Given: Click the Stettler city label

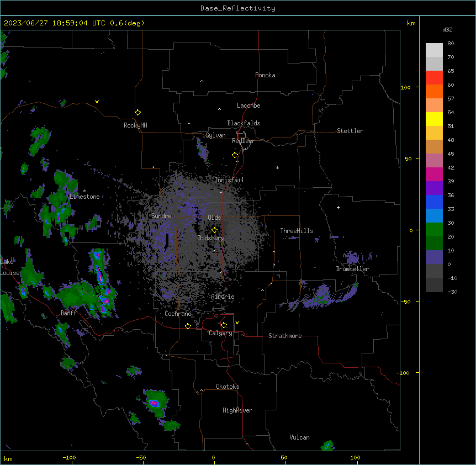Looking at the screenshot, I should coord(350,131).
